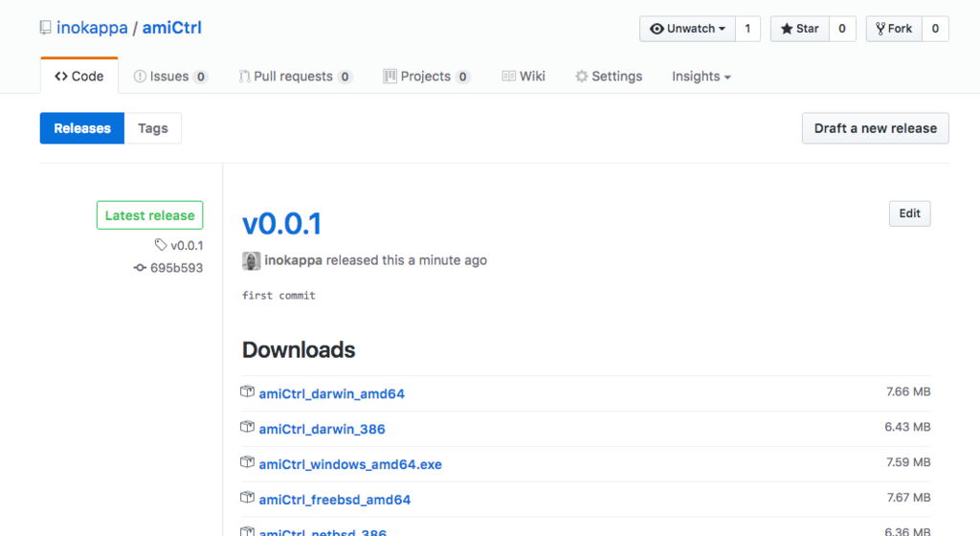This screenshot has height=536, width=980.
Task: Open the Unwatch dropdown button
Action: pos(687,29)
